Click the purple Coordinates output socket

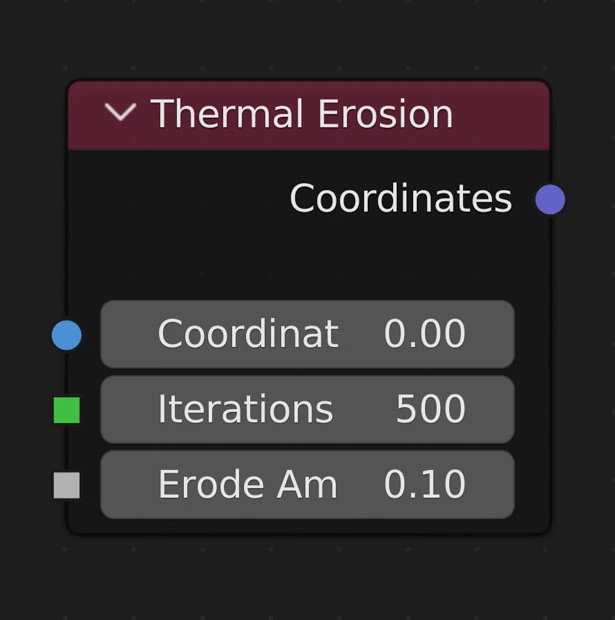(x=550, y=199)
